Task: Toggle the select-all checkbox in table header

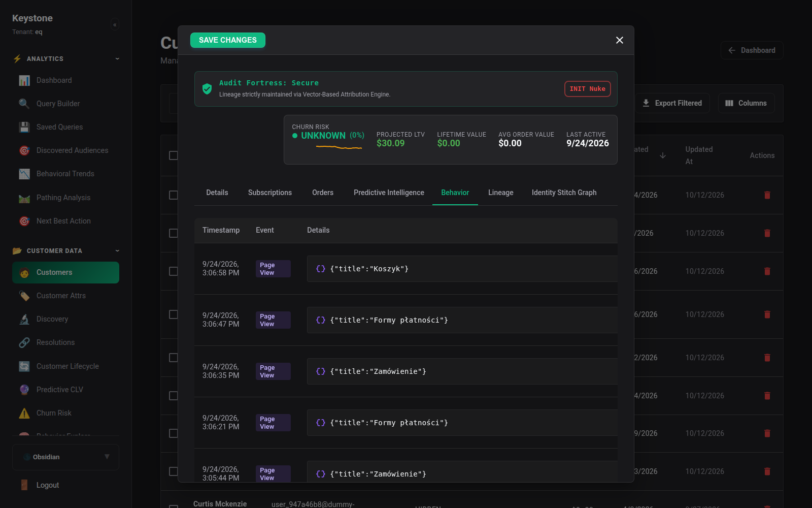Action: coord(174,155)
